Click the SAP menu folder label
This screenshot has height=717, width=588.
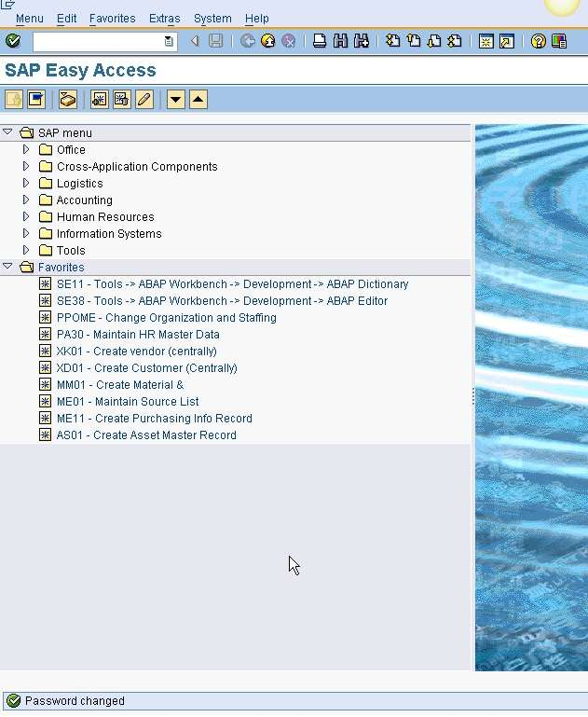[65, 133]
